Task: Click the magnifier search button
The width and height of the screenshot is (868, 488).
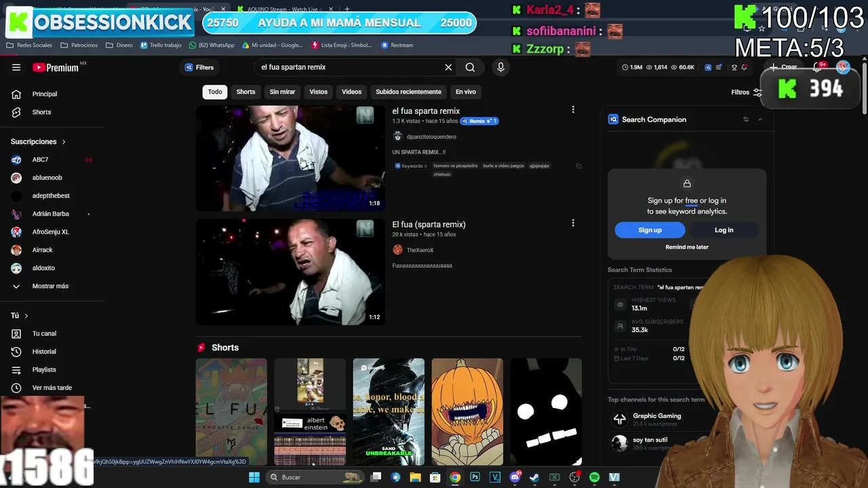Action: [470, 67]
